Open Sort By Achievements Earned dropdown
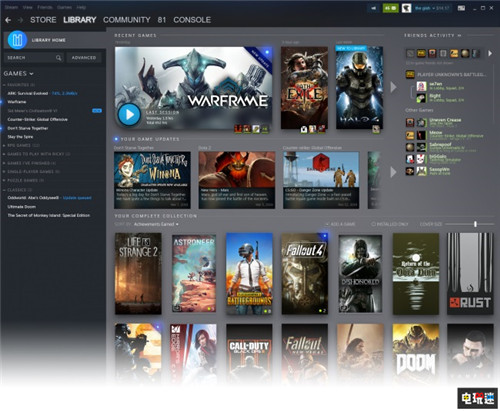500x411 pixels. 156,224
